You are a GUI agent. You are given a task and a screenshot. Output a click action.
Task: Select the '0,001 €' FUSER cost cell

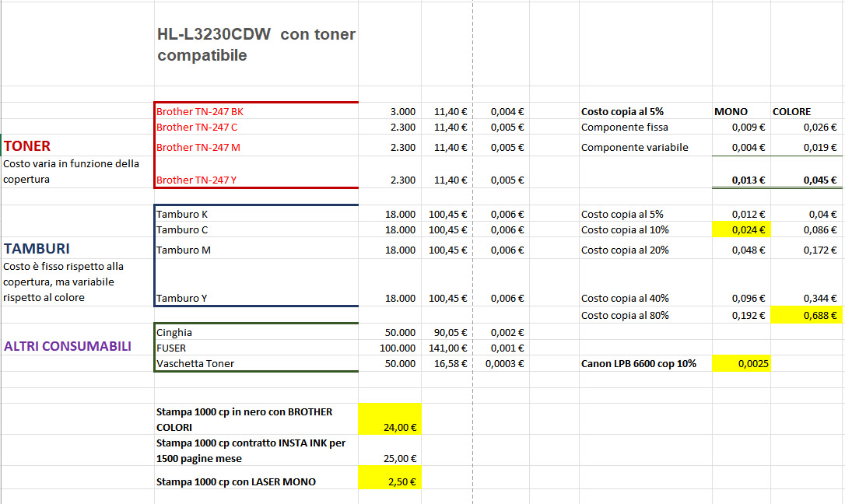coord(501,348)
